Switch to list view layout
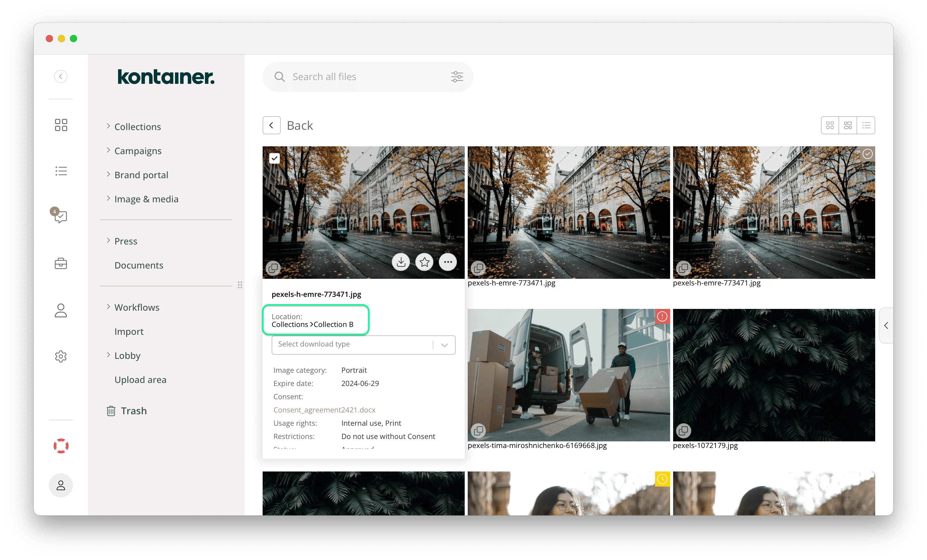This screenshot has width=927, height=560. click(x=866, y=125)
